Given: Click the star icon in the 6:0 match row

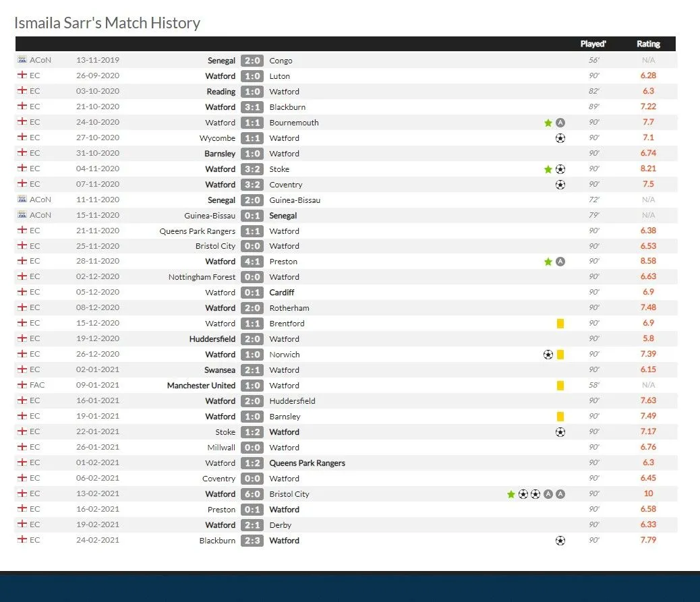Looking at the screenshot, I should [x=511, y=494].
